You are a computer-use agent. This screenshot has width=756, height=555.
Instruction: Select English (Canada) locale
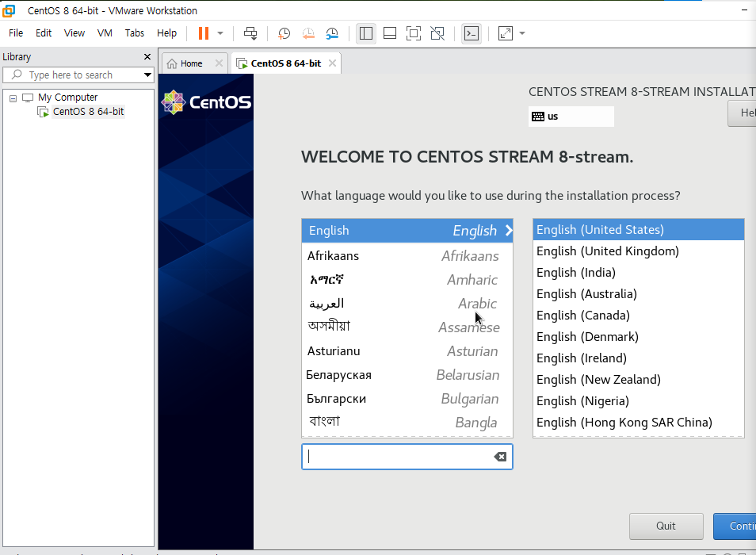pos(639,316)
